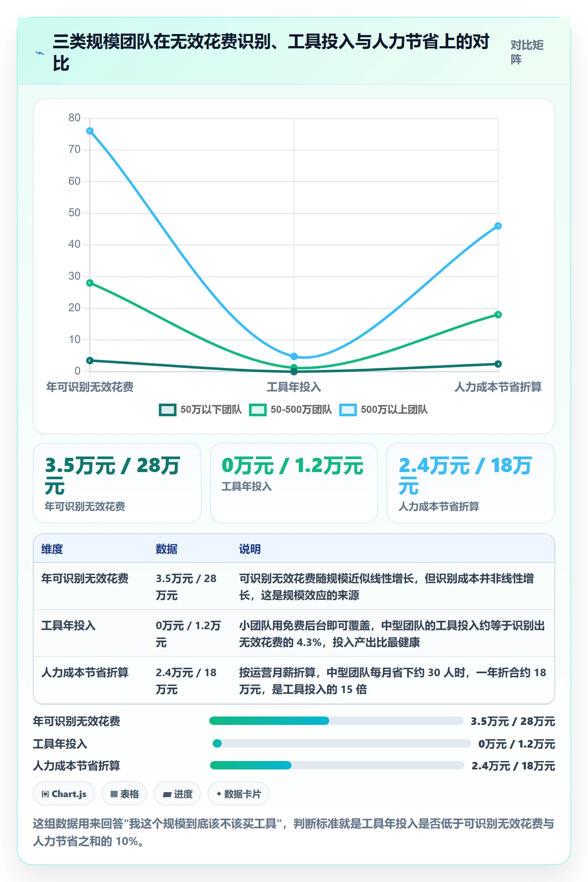The width and height of the screenshot is (588, 882).
Task: Click the 工具年投入 x-axis label on the chart
Action: tap(294, 387)
